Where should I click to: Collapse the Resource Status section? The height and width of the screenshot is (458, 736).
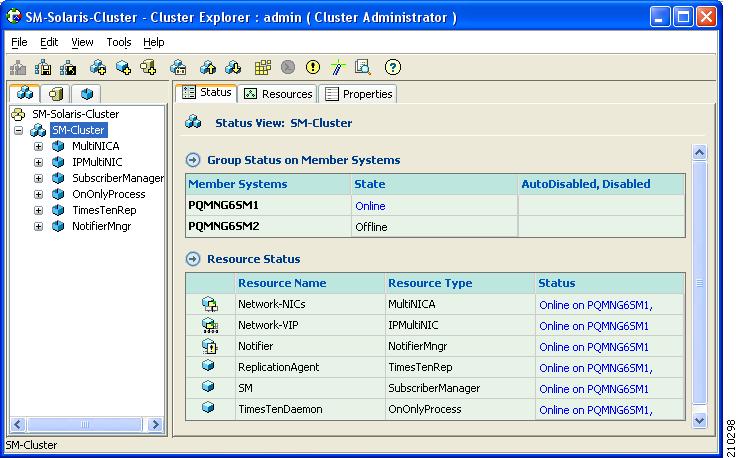[x=192, y=259]
